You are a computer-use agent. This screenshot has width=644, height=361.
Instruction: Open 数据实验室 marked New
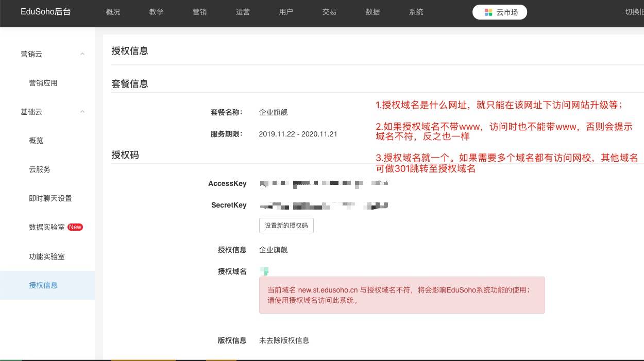pos(47,227)
